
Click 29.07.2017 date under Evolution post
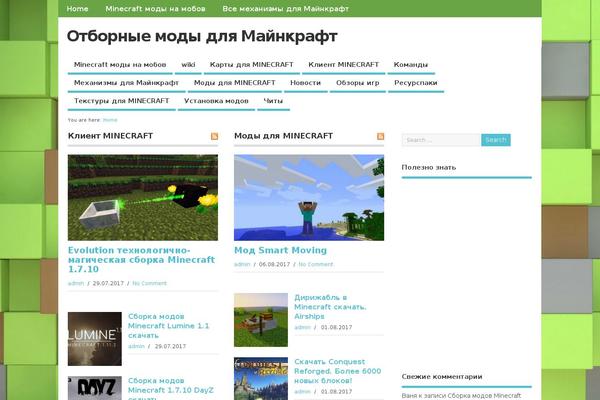point(108,283)
